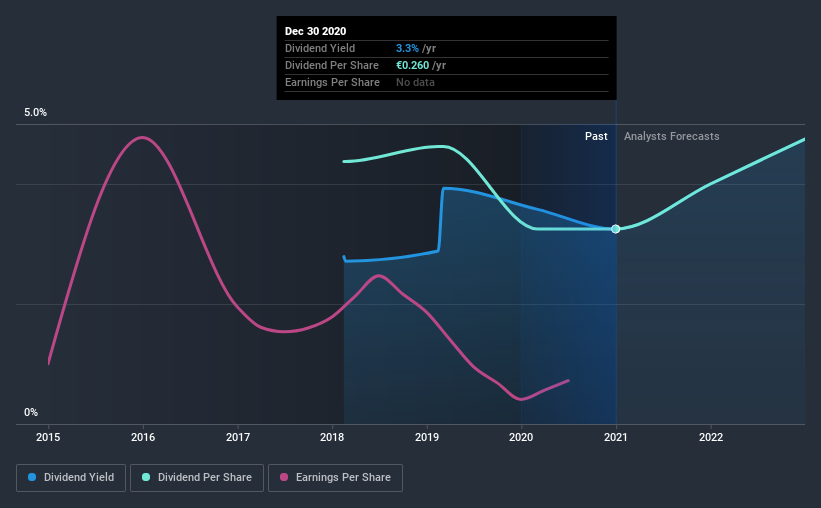Viewport: 821px width, 508px height.
Task: Click the teal Dividend Per Share legend dot
Action: pos(146,477)
